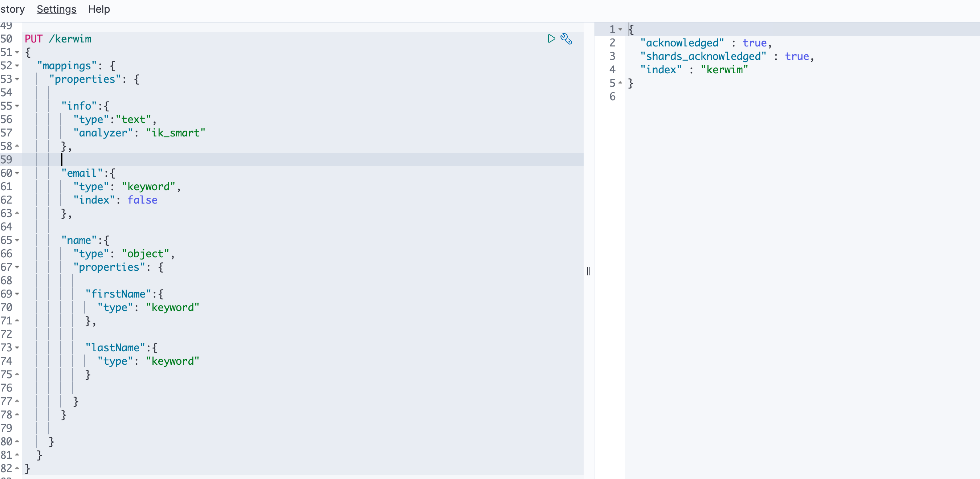Click the "mappings" key
This screenshot has width=980, height=479.
[67, 66]
